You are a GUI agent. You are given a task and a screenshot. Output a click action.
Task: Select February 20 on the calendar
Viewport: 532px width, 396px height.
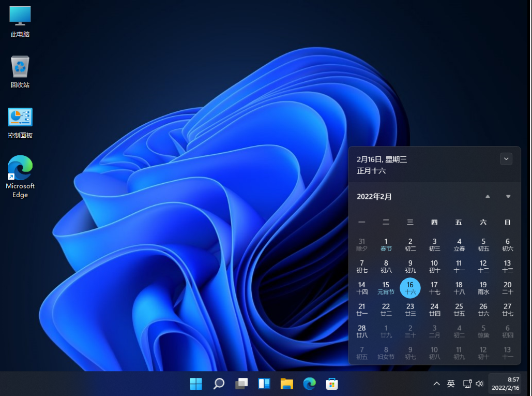coord(507,288)
